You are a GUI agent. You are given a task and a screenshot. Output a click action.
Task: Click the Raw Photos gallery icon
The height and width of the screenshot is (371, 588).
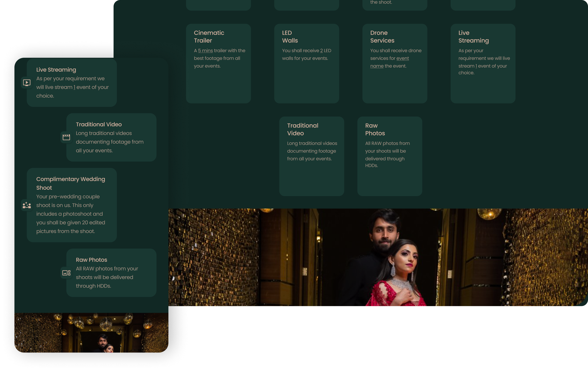[66, 273]
